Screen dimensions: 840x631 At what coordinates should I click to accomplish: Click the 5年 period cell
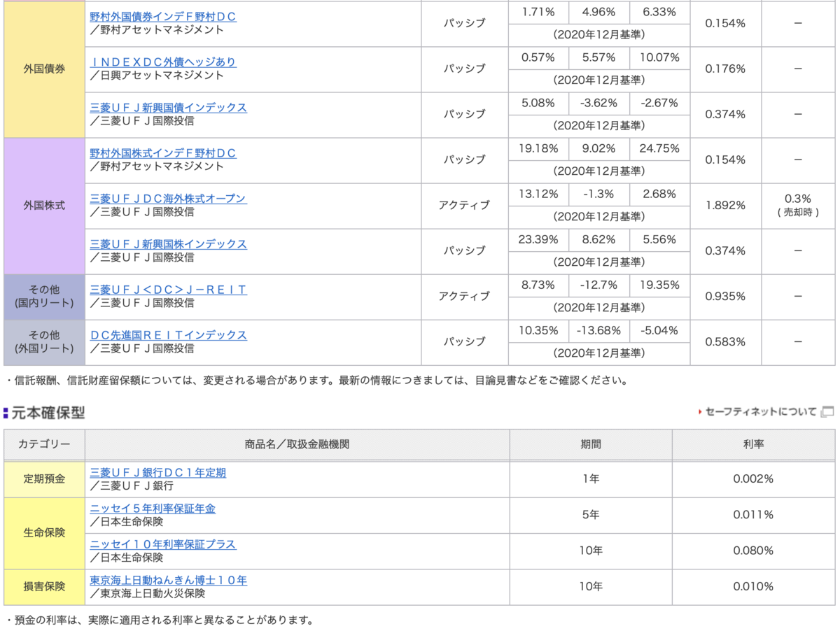(591, 515)
